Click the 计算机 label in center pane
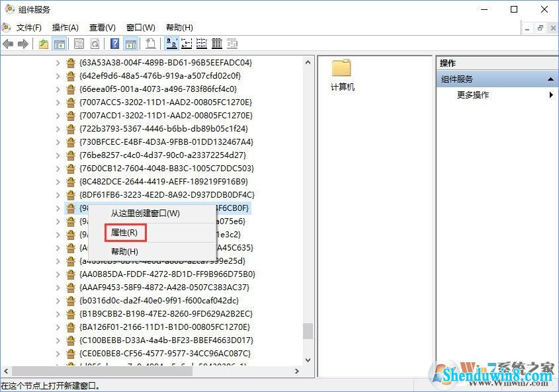The width and height of the screenshot is (559, 392). (x=342, y=87)
